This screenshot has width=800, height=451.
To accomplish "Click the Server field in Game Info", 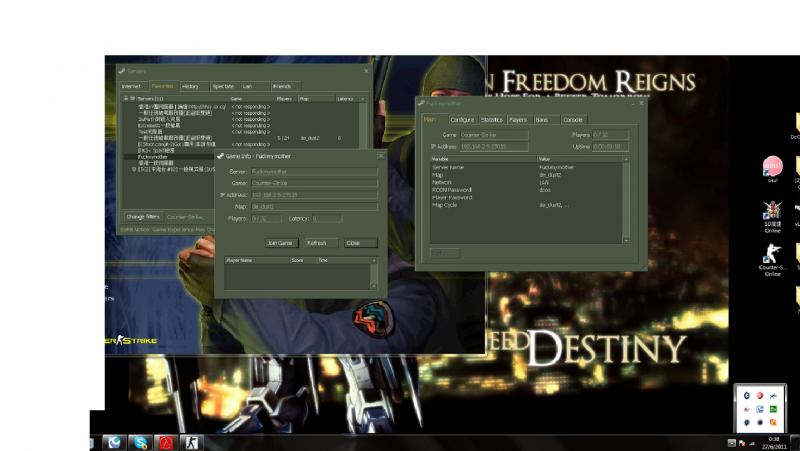I will tap(314, 172).
